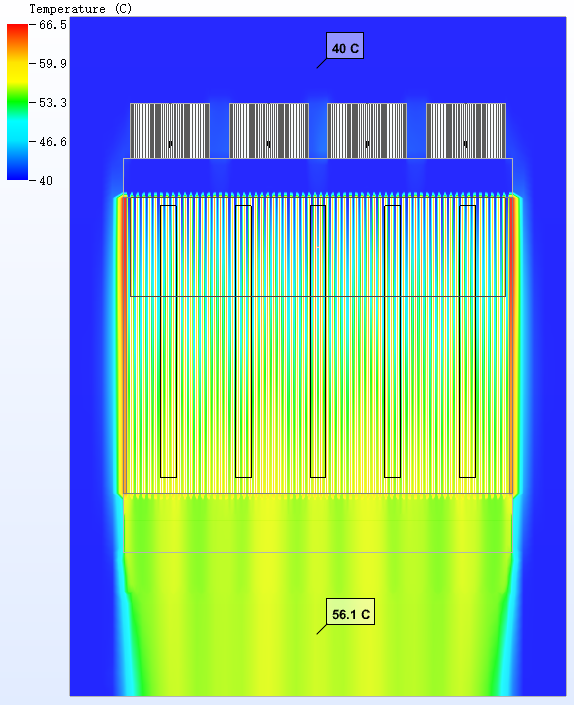Click the 40 C temperature annotation label

[345, 45]
